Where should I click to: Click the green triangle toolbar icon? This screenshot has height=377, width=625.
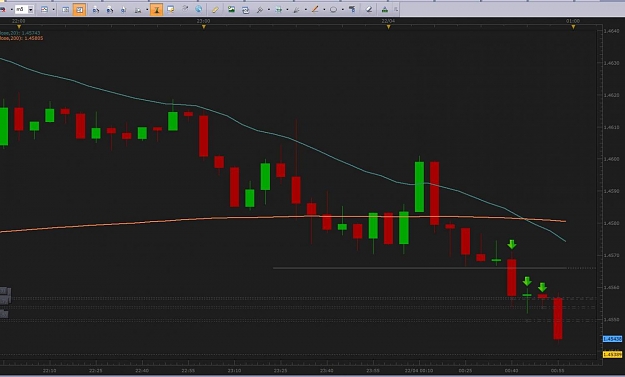385,9
